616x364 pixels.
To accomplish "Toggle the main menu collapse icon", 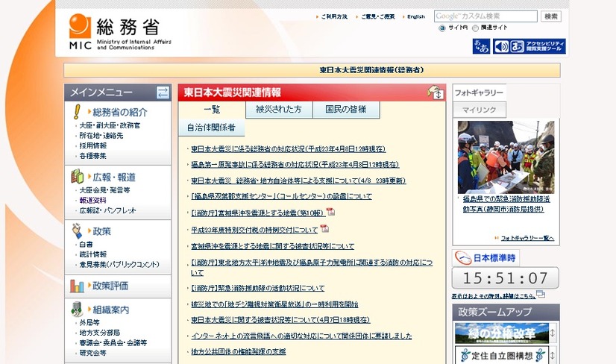I will coord(163,92).
